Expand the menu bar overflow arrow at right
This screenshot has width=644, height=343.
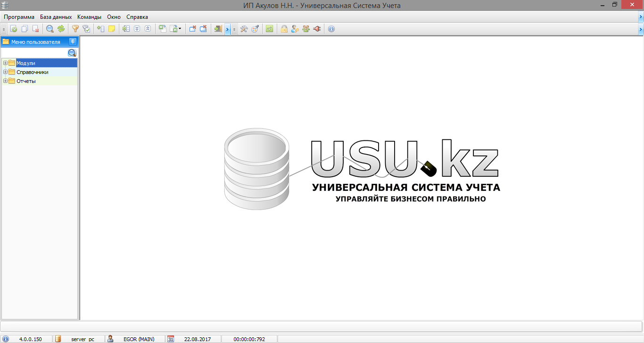pos(641,17)
